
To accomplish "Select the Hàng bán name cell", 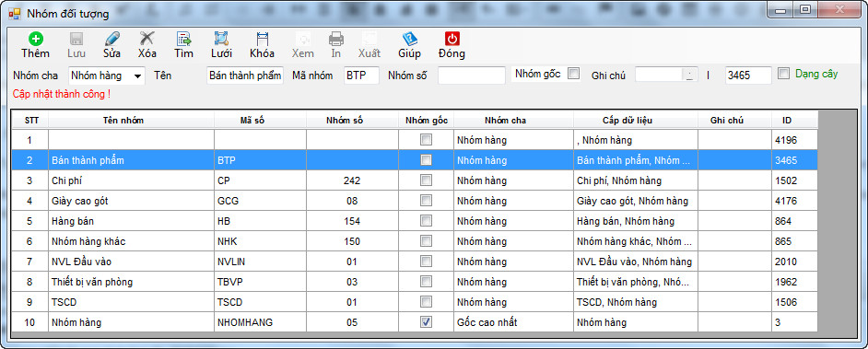I will click(x=131, y=221).
